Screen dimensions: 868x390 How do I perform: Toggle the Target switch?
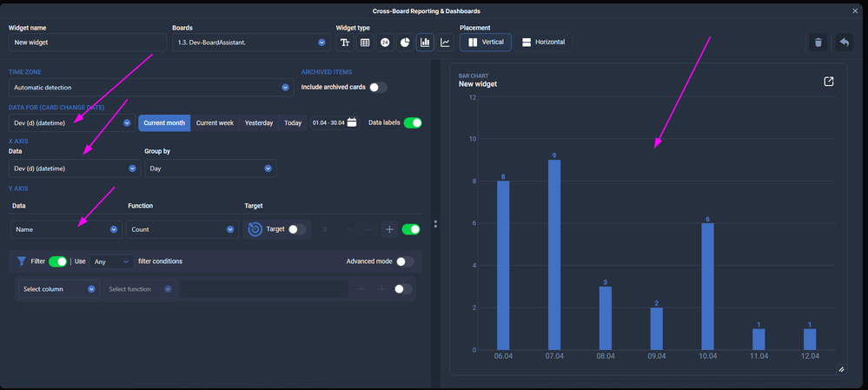[x=297, y=229]
